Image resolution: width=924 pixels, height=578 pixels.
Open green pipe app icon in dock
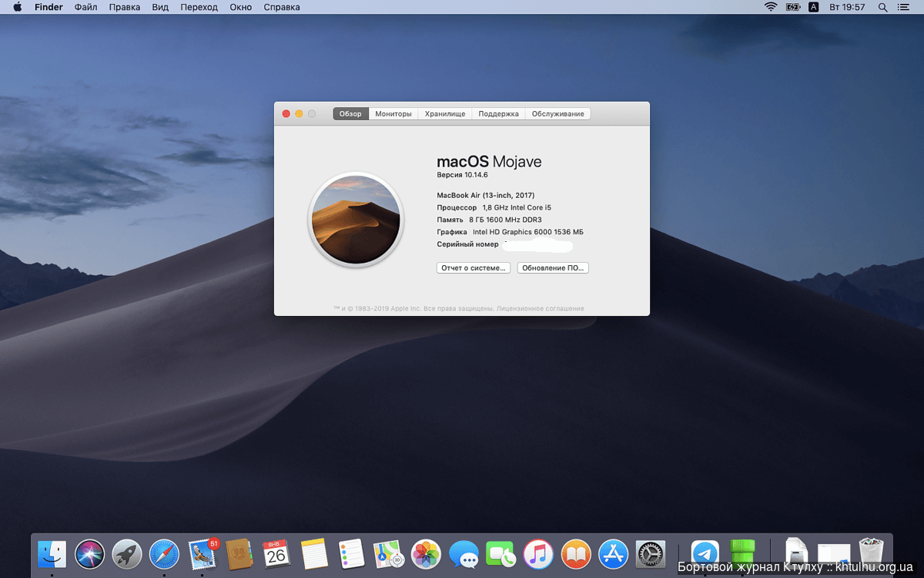(742, 552)
